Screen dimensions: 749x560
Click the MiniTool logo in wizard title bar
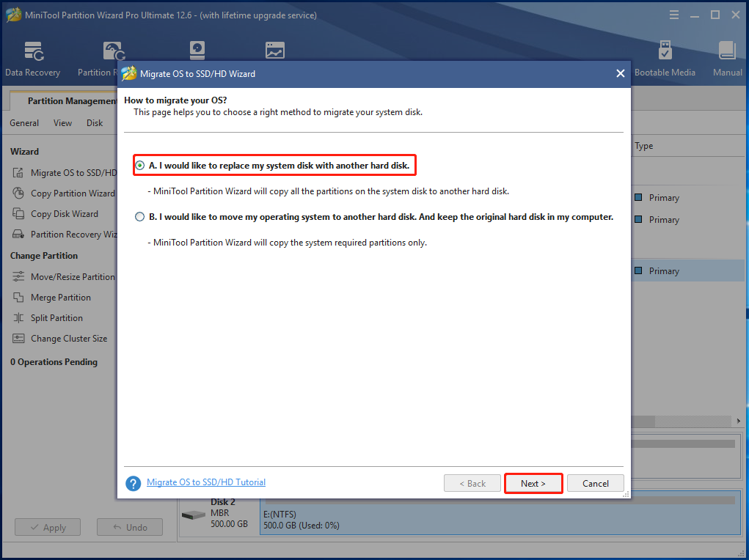129,73
